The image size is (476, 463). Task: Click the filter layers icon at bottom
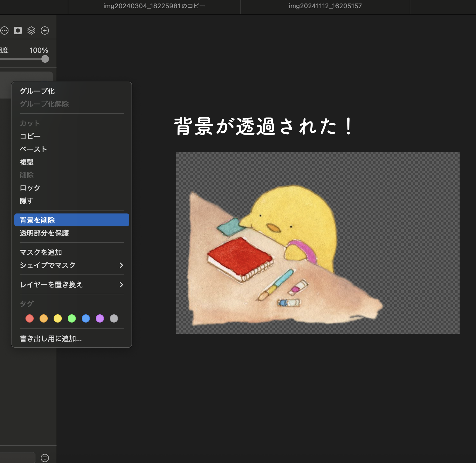(x=45, y=458)
